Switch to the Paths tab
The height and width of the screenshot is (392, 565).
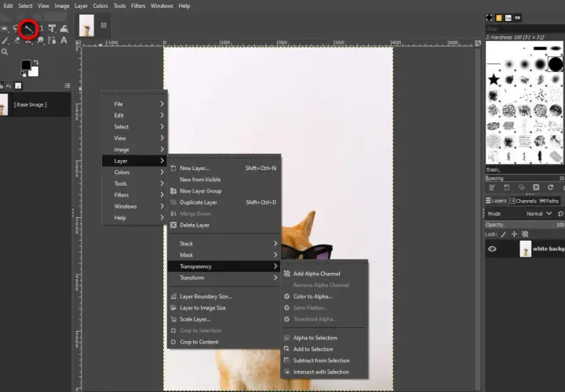tap(549, 201)
